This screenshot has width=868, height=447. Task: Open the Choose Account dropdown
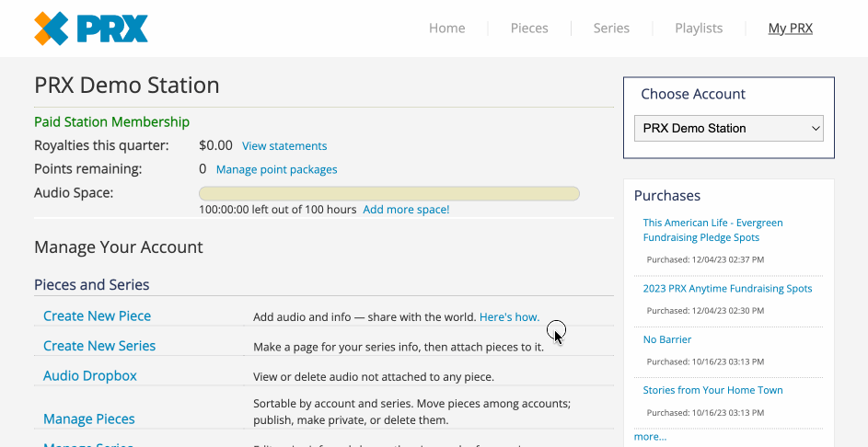point(728,129)
